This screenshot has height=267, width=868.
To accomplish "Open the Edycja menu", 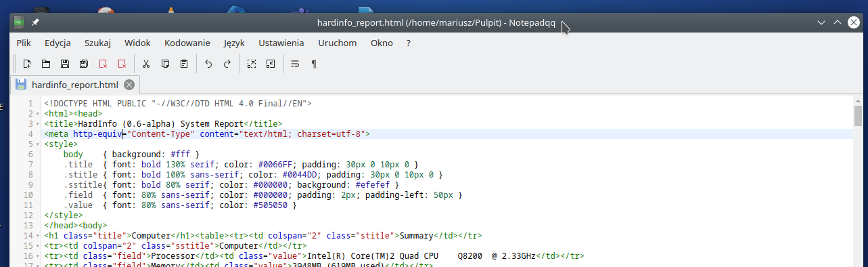I will click(58, 43).
